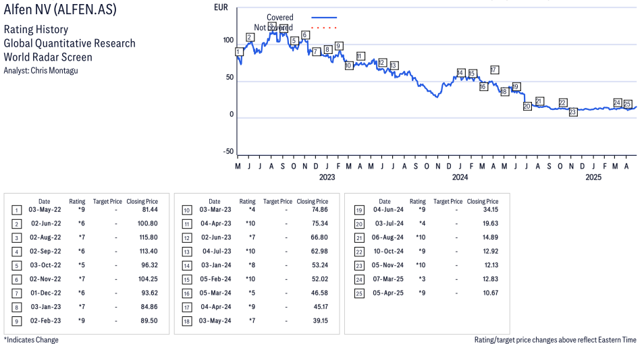Viewport: 644px width, 344px height.
Task: Select chart marker 9 near February 2023
Action: (x=339, y=46)
